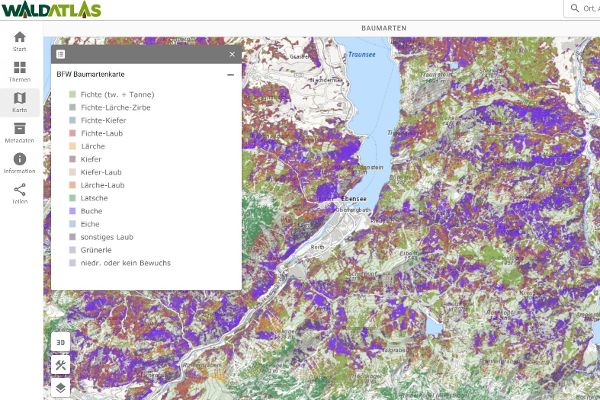The image size is (600, 400).
Task: Close the legend panel
Action: [232, 54]
